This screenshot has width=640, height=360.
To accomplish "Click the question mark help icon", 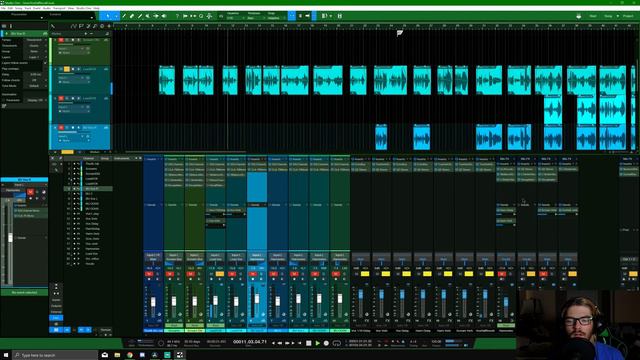I will coord(177,16).
